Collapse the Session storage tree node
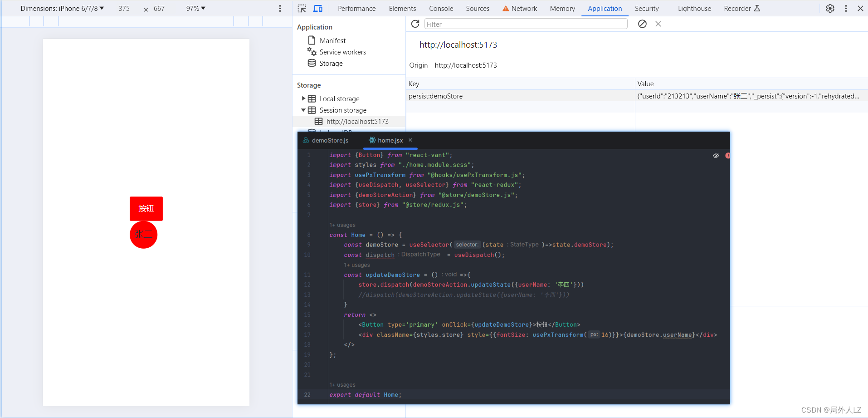Image resolution: width=868 pixels, height=418 pixels. 303,110
